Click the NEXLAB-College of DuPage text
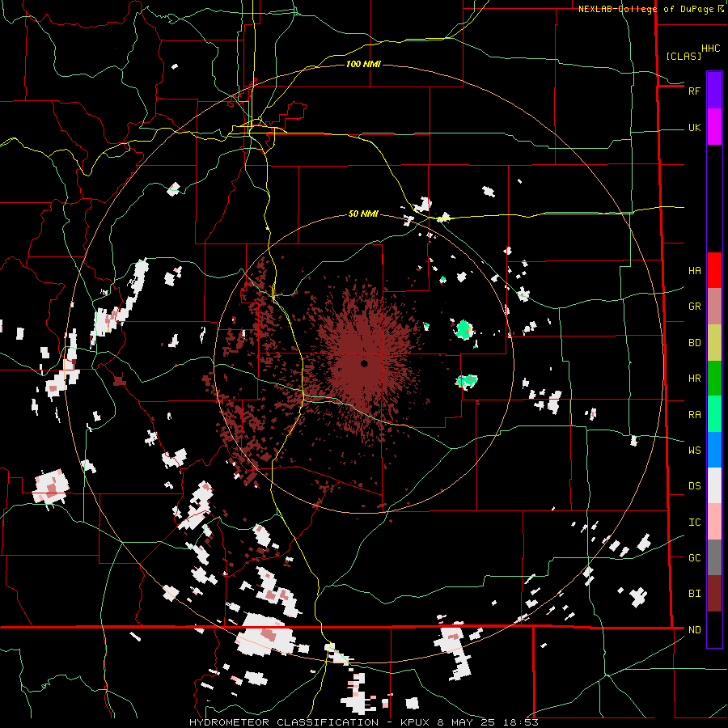The image size is (728, 728). click(x=645, y=9)
